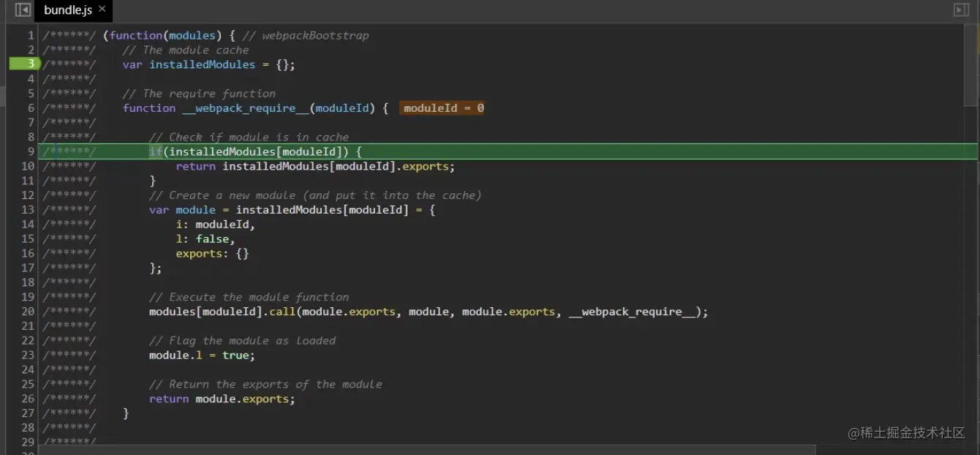980x455 pixels.
Task: Add a breakpoint on line 10
Action: point(28,166)
